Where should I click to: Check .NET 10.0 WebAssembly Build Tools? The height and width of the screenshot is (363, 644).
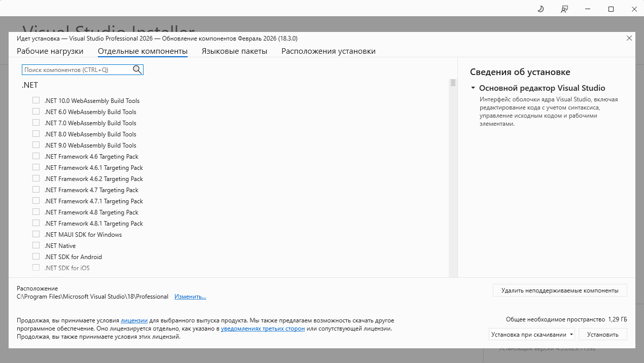[36, 100]
